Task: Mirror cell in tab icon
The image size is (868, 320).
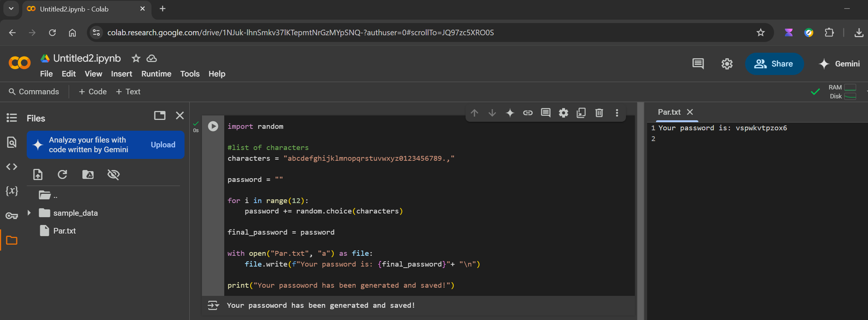Action: [x=581, y=113]
